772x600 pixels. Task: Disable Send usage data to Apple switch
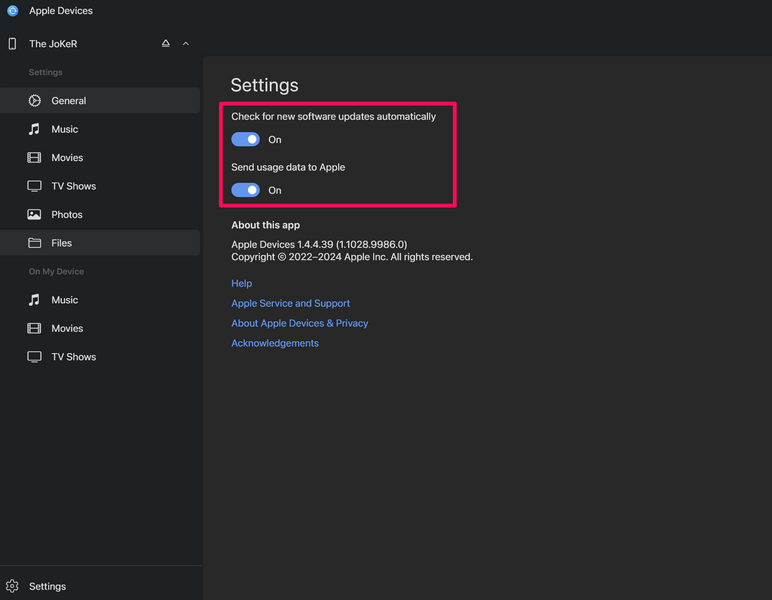(x=246, y=190)
